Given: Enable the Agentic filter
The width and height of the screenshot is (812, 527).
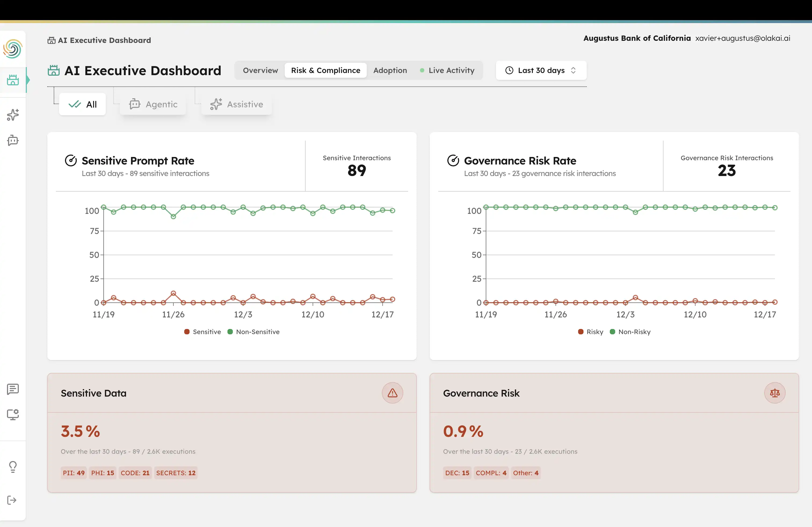Looking at the screenshot, I should click(x=153, y=104).
